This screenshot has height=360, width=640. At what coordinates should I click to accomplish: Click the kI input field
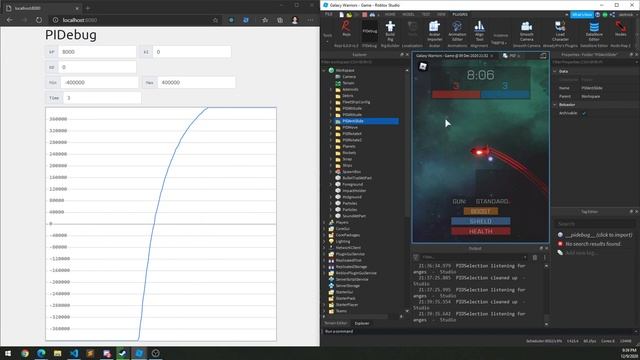(x=191, y=52)
